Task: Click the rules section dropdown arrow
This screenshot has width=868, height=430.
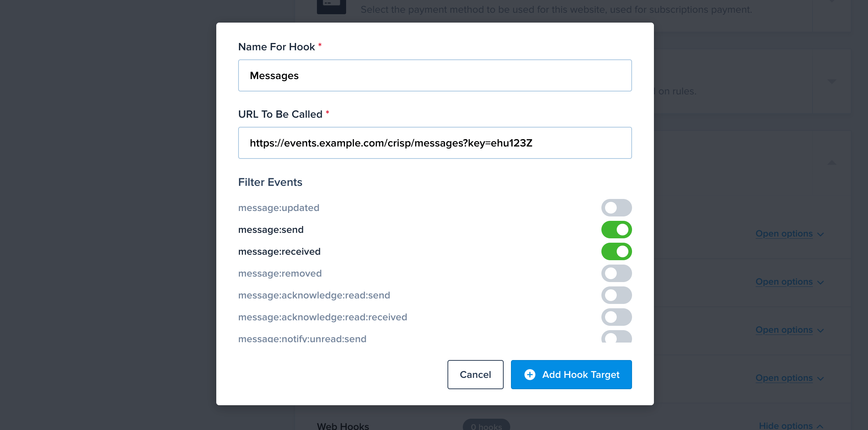Action: click(x=832, y=82)
